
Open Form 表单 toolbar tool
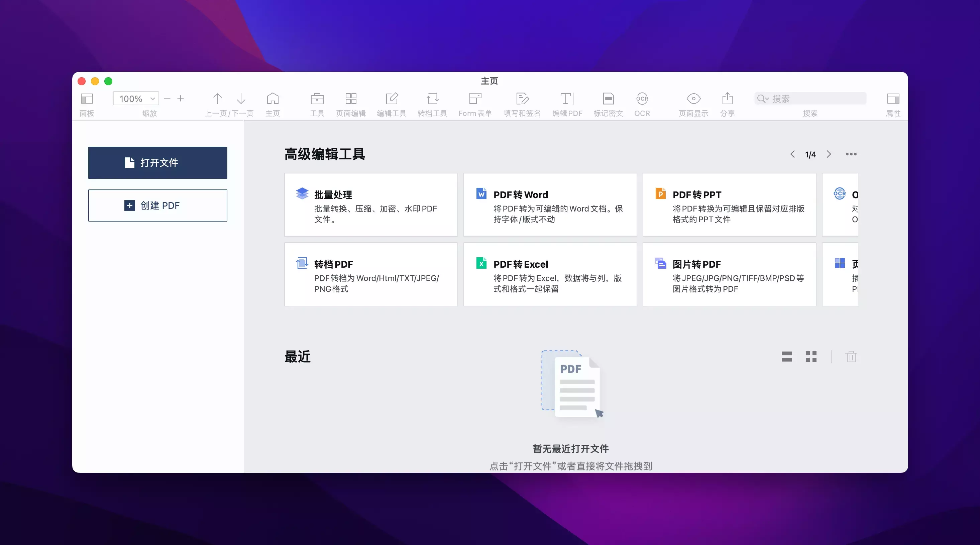click(x=475, y=99)
